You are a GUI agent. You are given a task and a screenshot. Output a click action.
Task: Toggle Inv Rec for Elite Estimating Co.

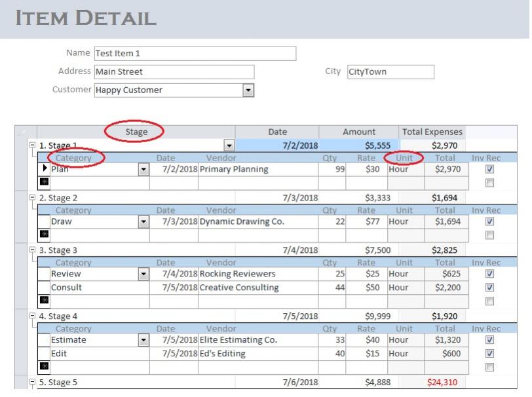point(489,339)
